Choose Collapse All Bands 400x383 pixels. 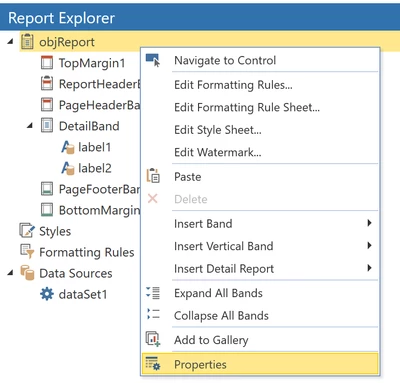click(260, 315)
